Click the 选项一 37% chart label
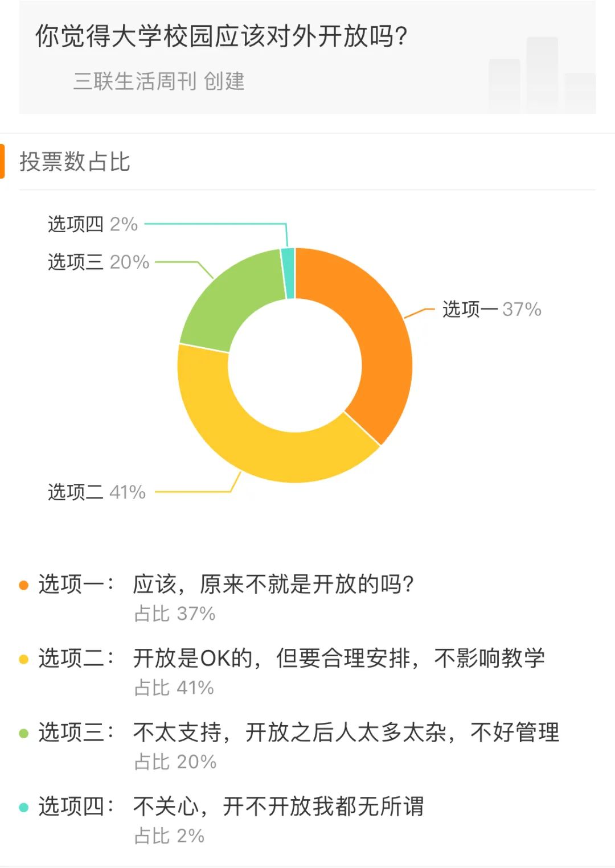The width and height of the screenshot is (615, 868). (492, 309)
